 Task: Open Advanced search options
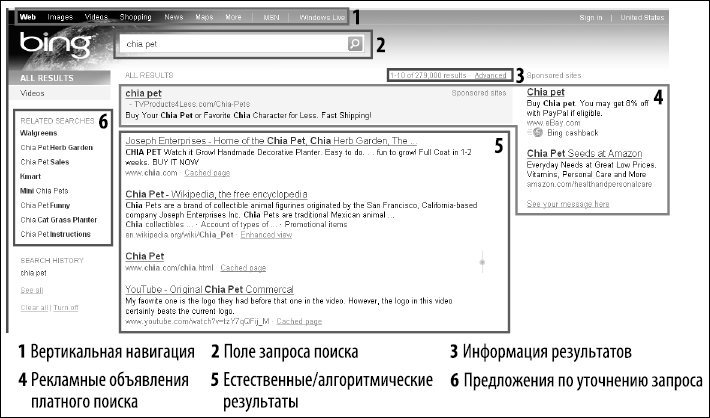click(490, 75)
